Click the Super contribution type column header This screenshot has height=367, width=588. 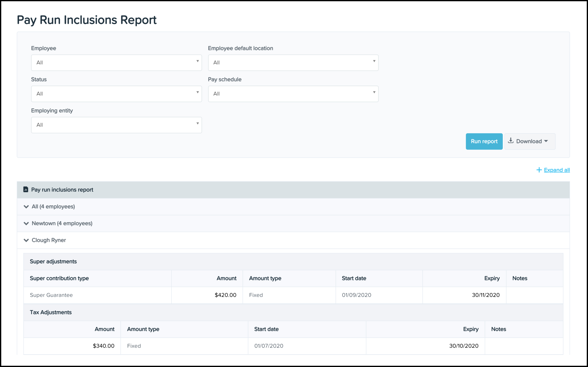(x=59, y=278)
